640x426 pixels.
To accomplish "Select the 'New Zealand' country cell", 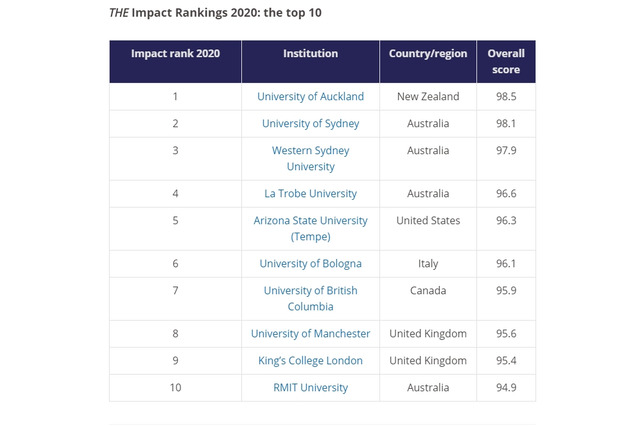I will click(x=428, y=97).
